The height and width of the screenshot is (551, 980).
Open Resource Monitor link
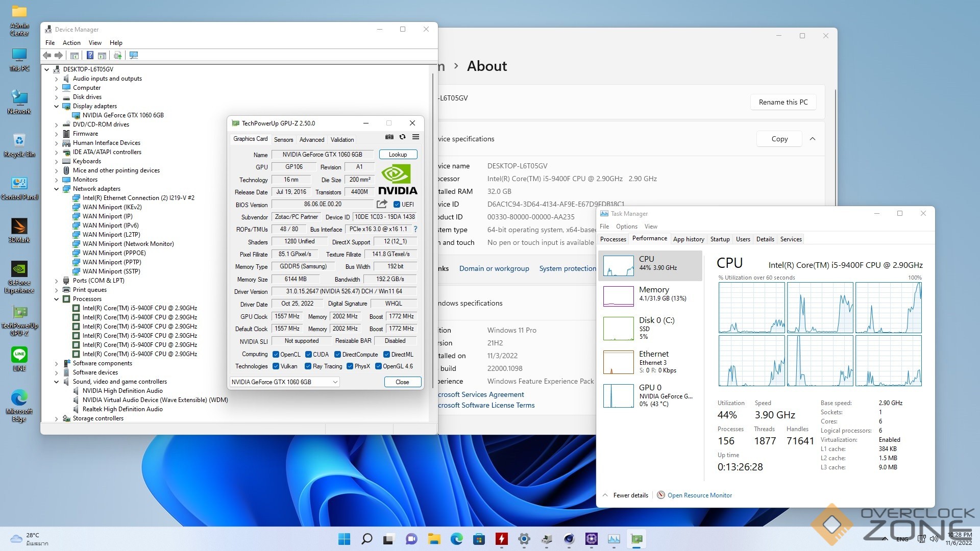pos(699,495)
